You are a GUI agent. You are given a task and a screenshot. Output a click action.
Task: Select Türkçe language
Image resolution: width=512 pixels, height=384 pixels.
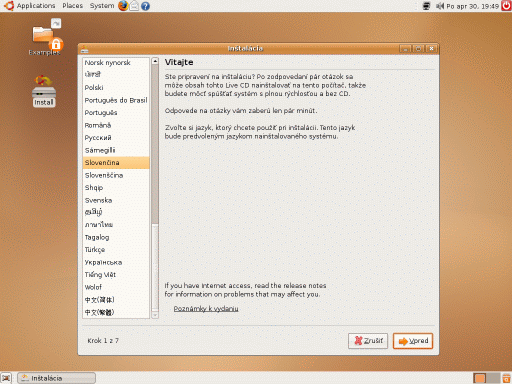(x=116, y=250)
